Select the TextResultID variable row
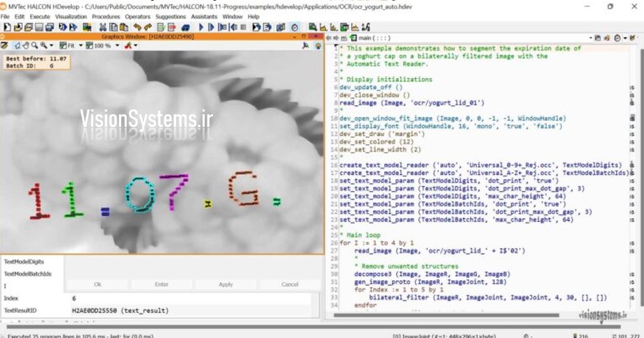The height and width of the screenshot is (338, 644). tap(21, 310)
